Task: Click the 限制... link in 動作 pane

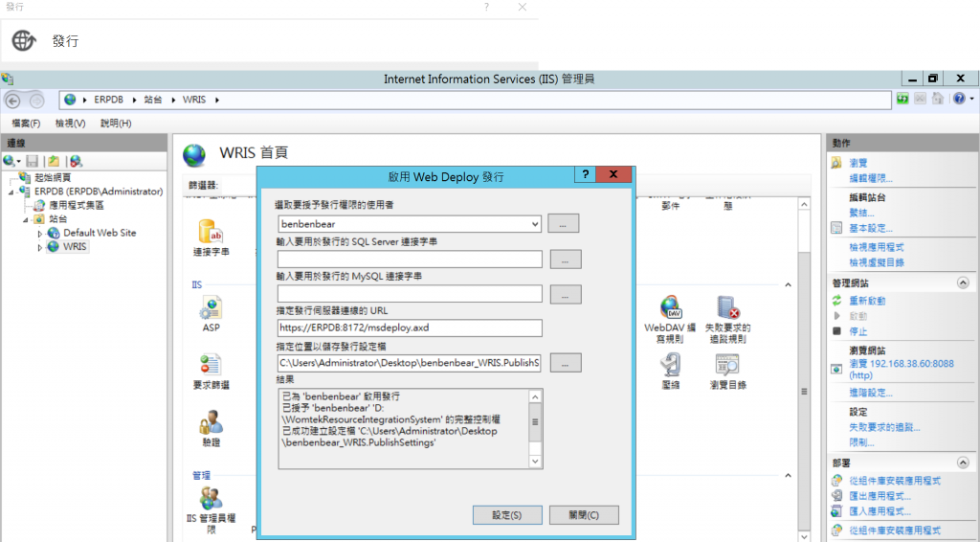Action: 861,442
